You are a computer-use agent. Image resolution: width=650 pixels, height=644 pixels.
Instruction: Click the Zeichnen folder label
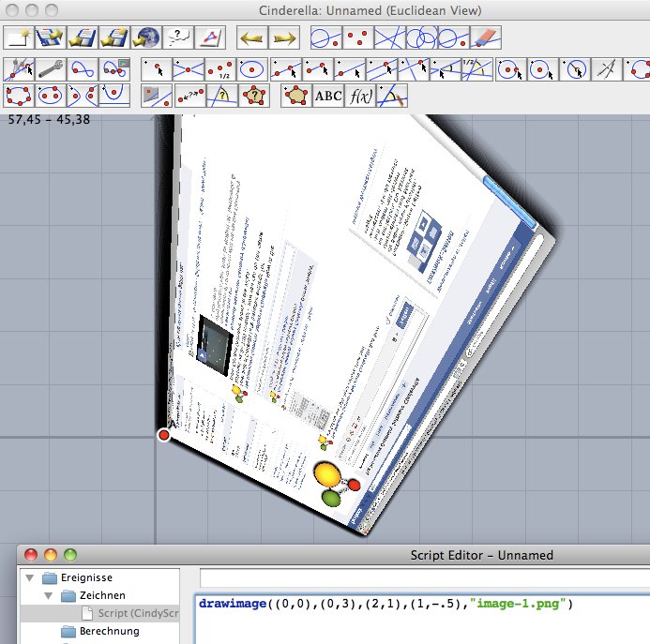[x=102, y=595]
